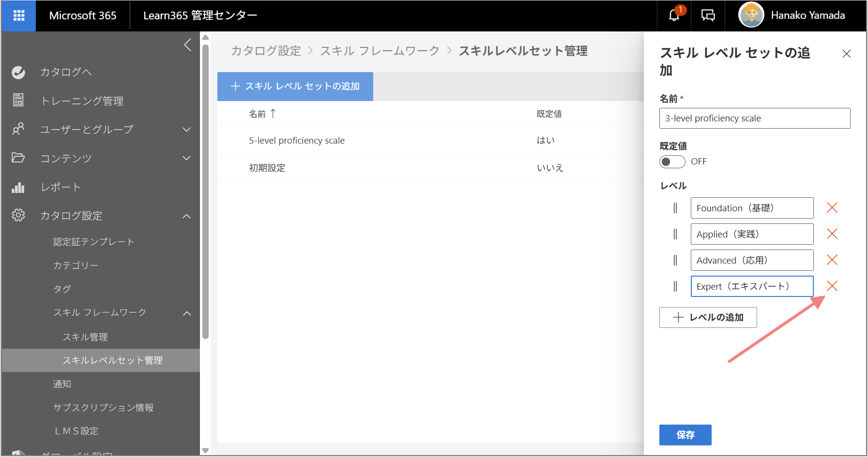Expand the コンテンツ section
The image size is (868, 457).
point(186,158)
